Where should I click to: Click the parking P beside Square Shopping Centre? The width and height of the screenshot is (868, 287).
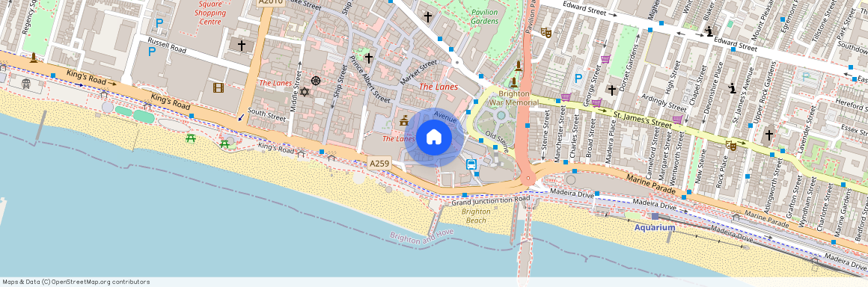[x=159, y=23]
